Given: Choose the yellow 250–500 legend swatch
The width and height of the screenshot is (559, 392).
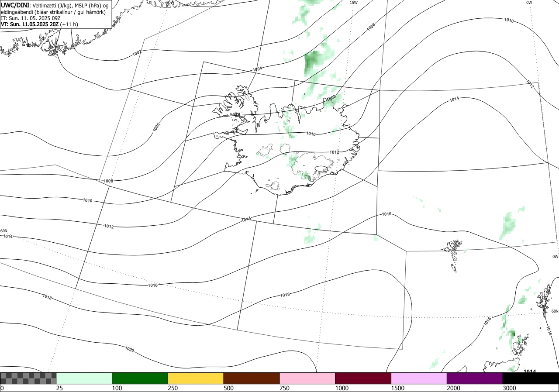Looking at the screenshot, I should pos(196,378).
